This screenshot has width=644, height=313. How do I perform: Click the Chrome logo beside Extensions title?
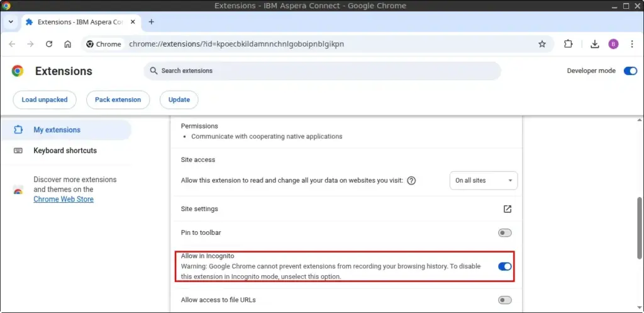[17, 71]
